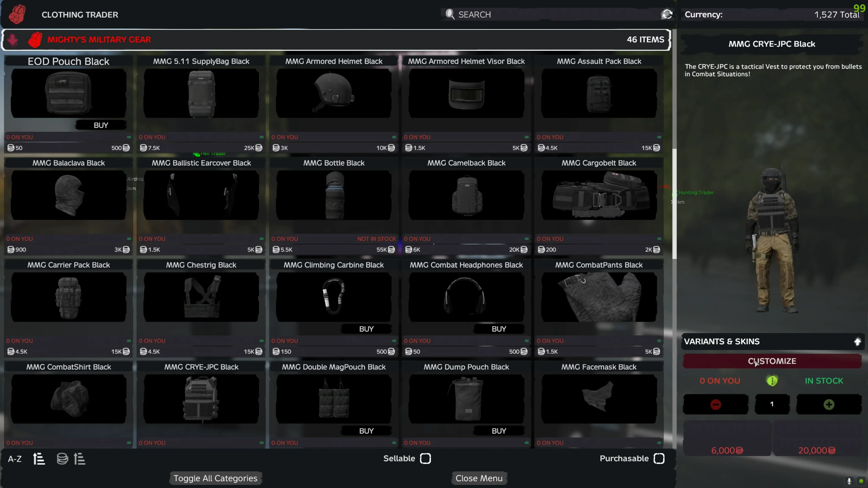Sort items by quantity ascending icon

pyautogui.click(x=39, y=459)
